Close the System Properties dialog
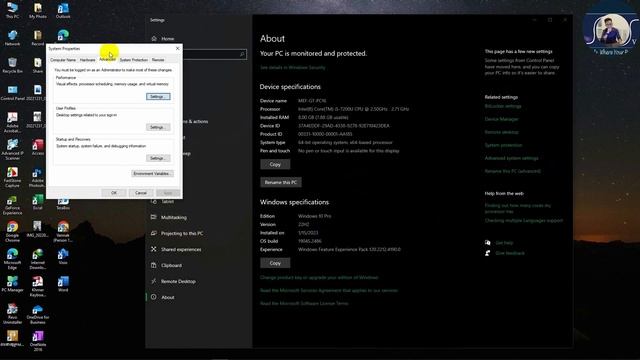Image resolution: width=640 pixels, height=360 pixels. pyautogui.click(x=177, y=49)
